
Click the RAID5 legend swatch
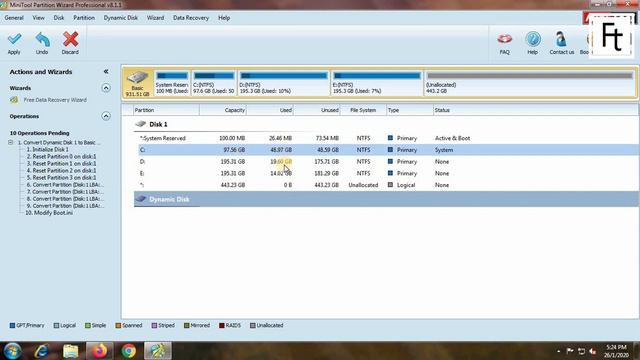(x=222, y=325)
